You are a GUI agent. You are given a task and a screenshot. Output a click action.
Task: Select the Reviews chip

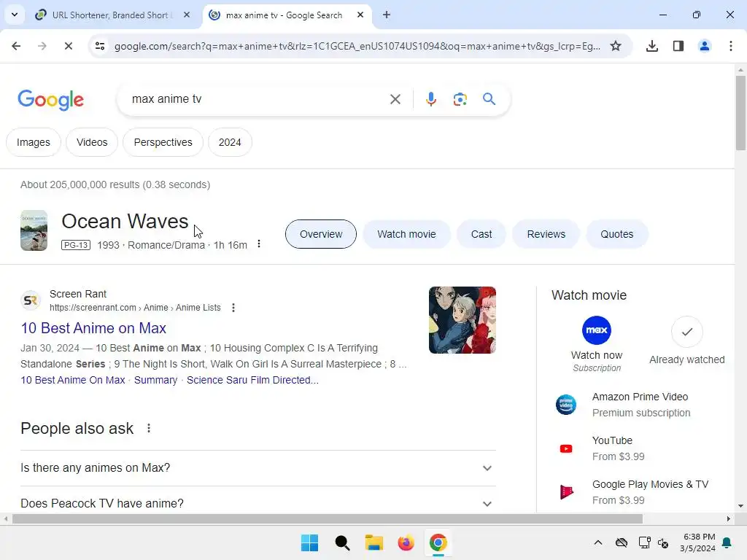click(546, 234)
